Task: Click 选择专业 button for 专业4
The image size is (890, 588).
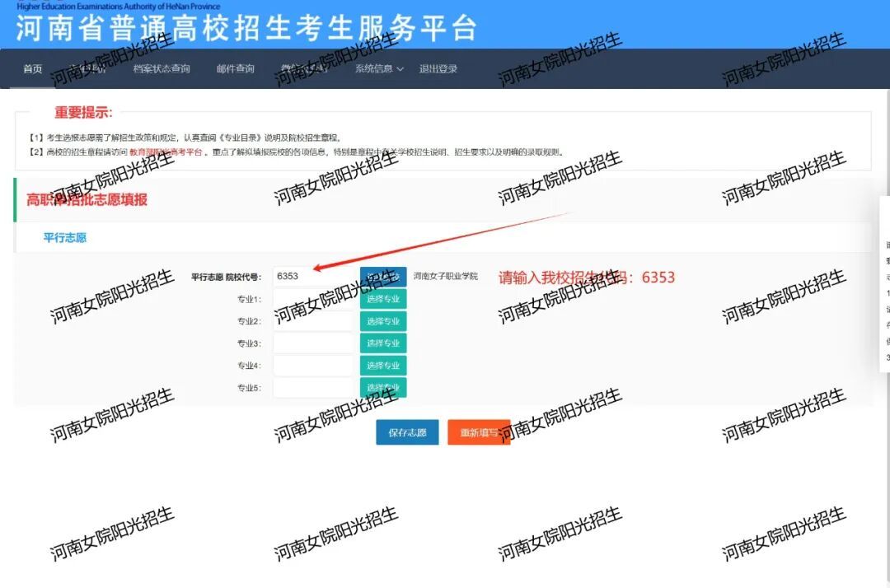Action: 383,366
